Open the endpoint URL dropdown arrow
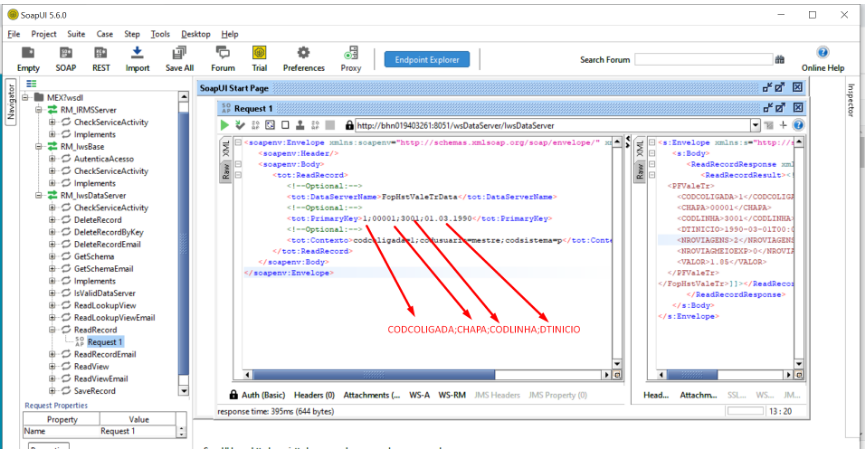Screen dimensions: 866x452 pos(755,125)
